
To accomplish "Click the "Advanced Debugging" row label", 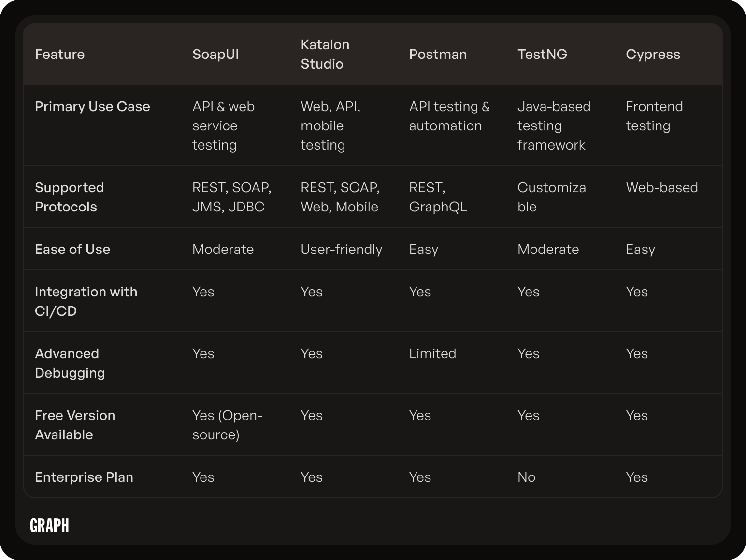I will (x=70, y=363).
